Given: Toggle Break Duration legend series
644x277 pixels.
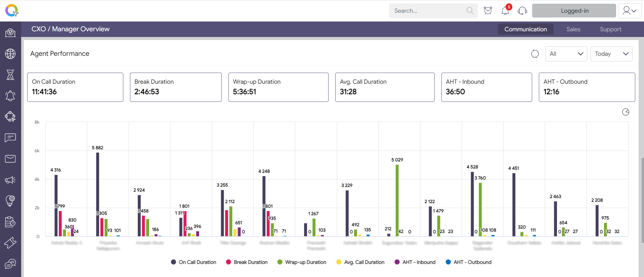Looking at the screenshot, I should 247,262.
